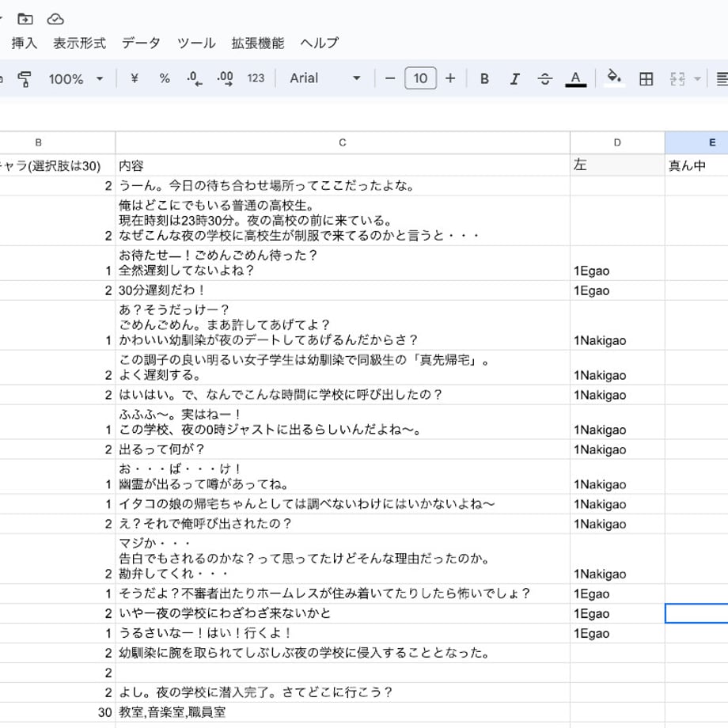
Task: Open the merge cells dropdown arrow
Action: (x=697, y=79)
